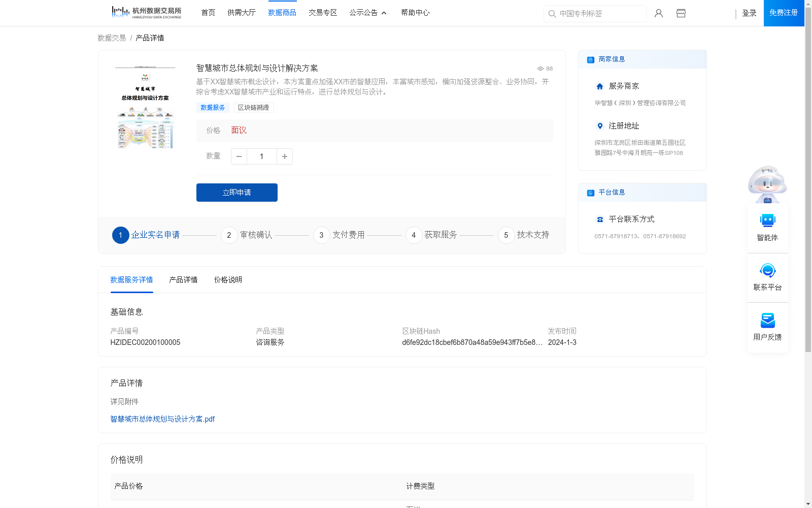Click the 区块链Hash value d6fe92dc...
Viewport: 812px width, 508px height.
(x=472, y=342)
